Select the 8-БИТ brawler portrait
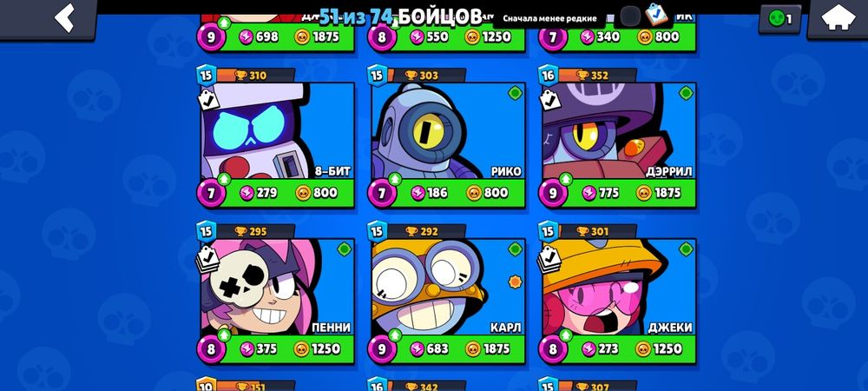 click(x=278, y=130)
